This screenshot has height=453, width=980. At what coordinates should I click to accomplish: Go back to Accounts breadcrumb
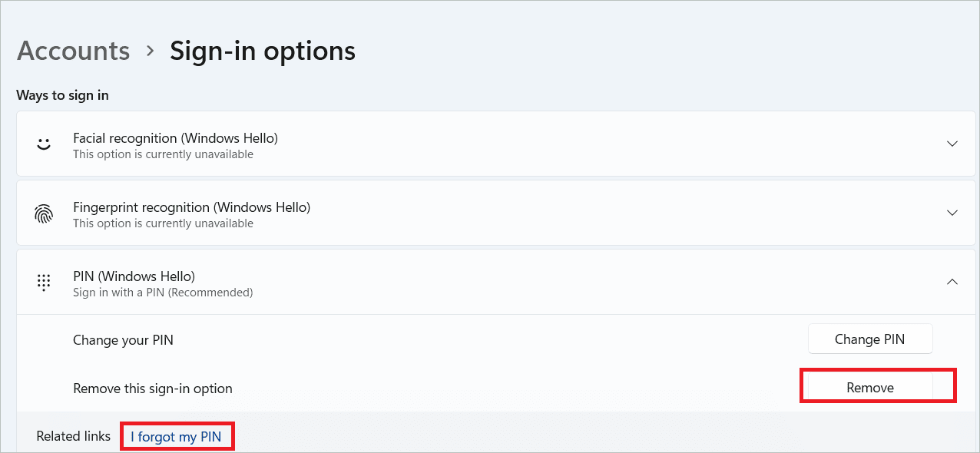(x=74, y=51)
